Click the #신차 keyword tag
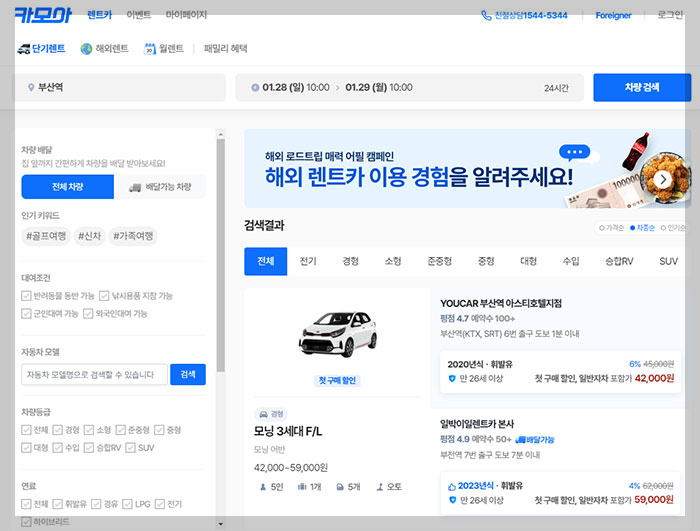 [x=90, y=236]
